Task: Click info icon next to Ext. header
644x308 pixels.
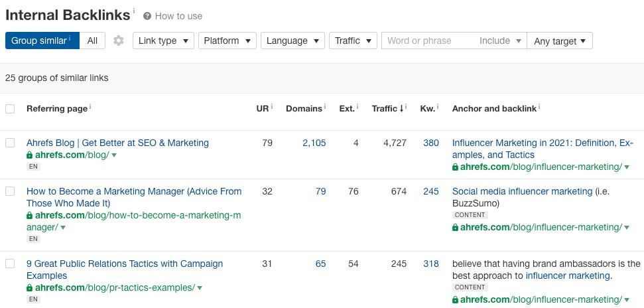Action: pos(357,106)
